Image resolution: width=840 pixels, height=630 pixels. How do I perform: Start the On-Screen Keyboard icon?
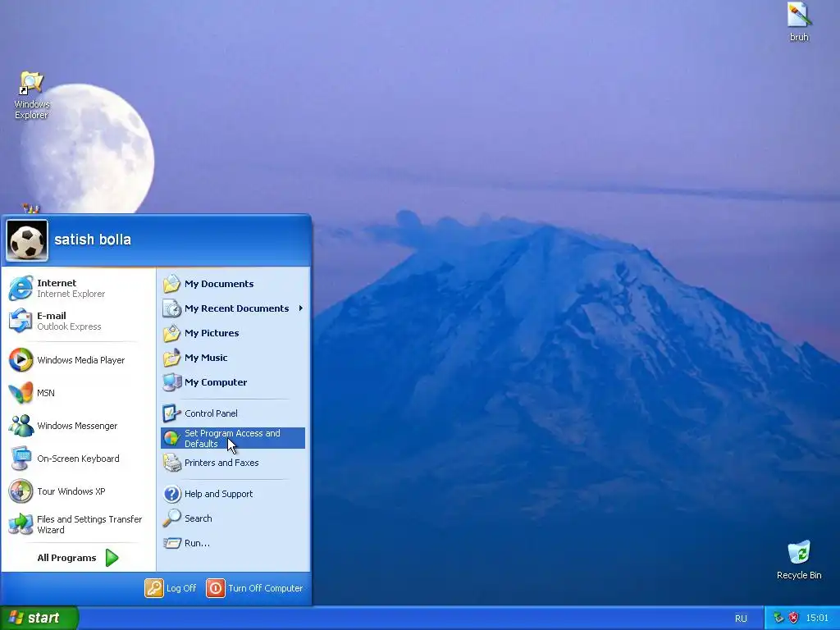pos(21,459)
